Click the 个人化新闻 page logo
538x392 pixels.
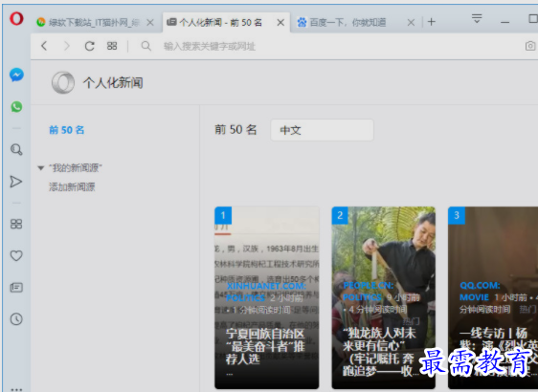point(63,82)
